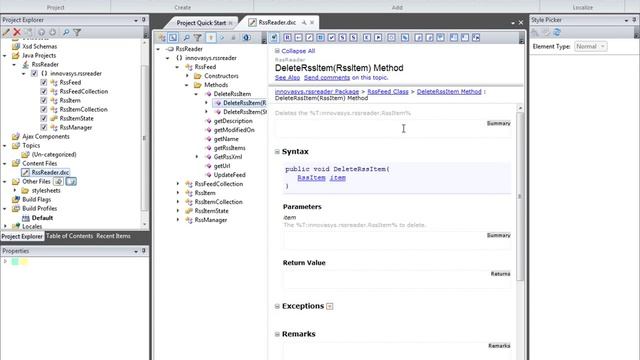Click the refresh icon in the Style Picker toolbar

[x=557, y=32]
